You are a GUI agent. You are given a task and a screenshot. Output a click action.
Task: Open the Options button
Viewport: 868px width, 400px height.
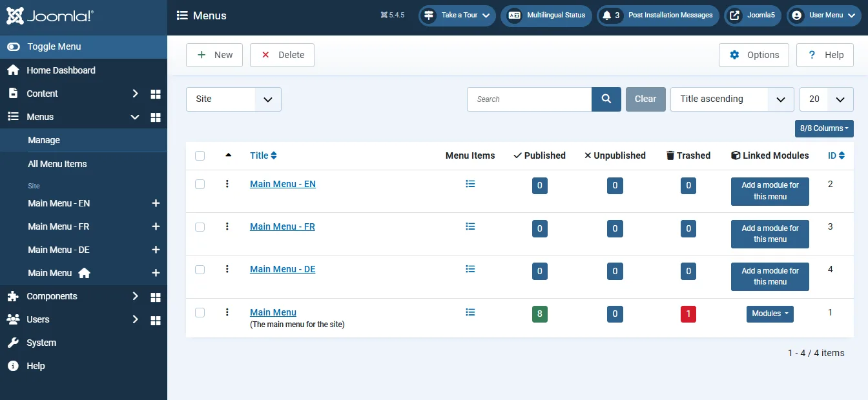click(x=754, y=55)
